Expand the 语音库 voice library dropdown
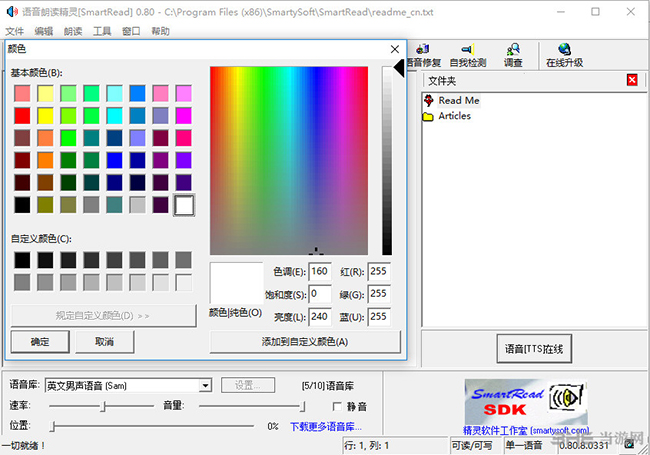 point(205,385)
